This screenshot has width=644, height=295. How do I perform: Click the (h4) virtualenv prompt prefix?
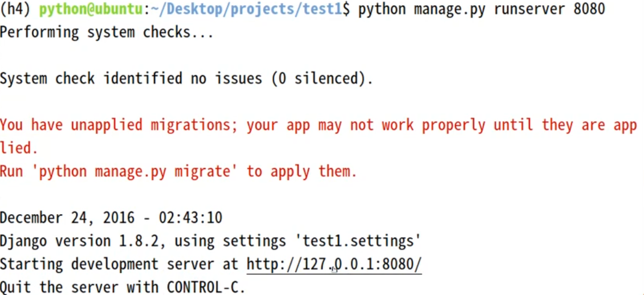[17, 9]
